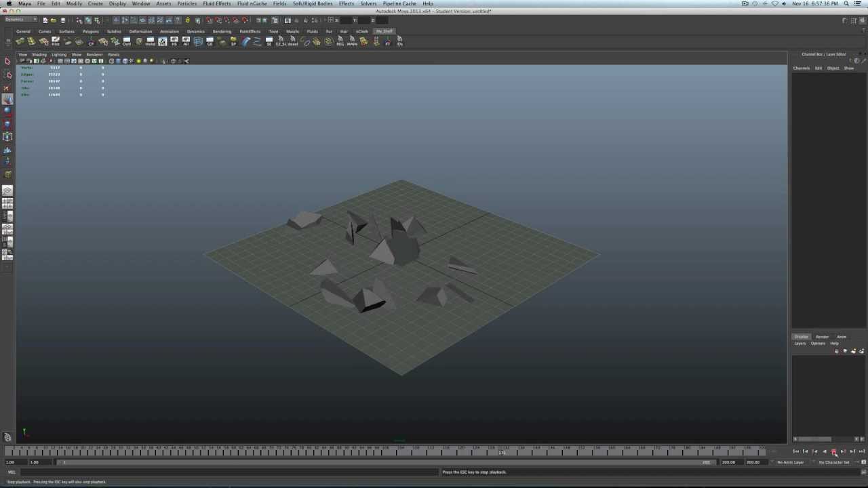Open the No Character Set dropdown
This screenshot has height=488, width=868.
[835, 462]
